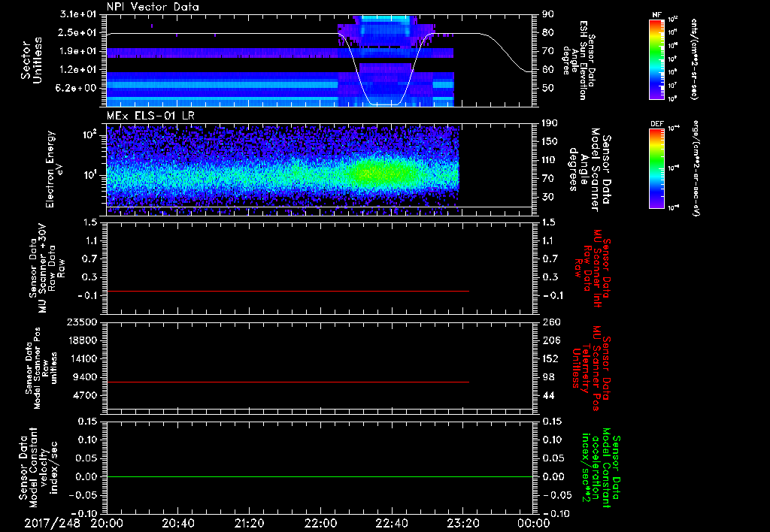
Task: Click the green Model Constant acceleration title
Action: pyautogui.click(x=601, y=469)
